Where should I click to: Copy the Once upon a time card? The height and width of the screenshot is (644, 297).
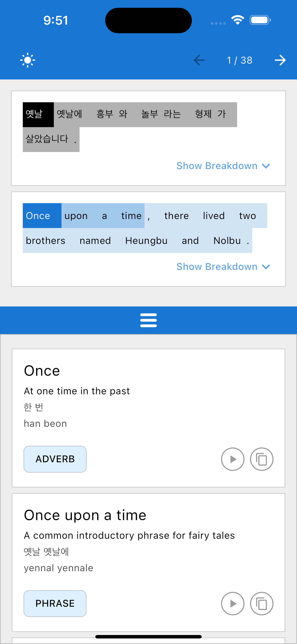(262, 603)
